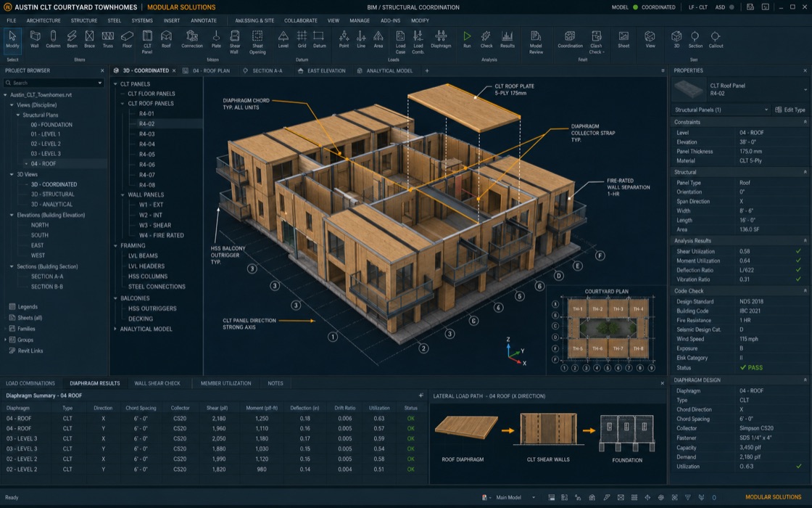Open the MEMBER UTILIZATION tab
This screenshot has height=508, width=812.
[225, 384]
